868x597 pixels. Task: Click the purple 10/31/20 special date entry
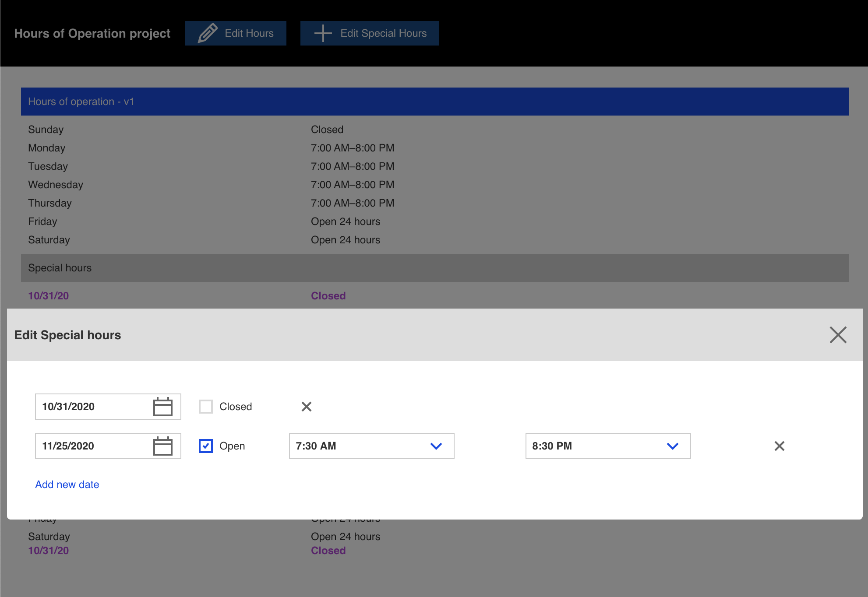49,296
